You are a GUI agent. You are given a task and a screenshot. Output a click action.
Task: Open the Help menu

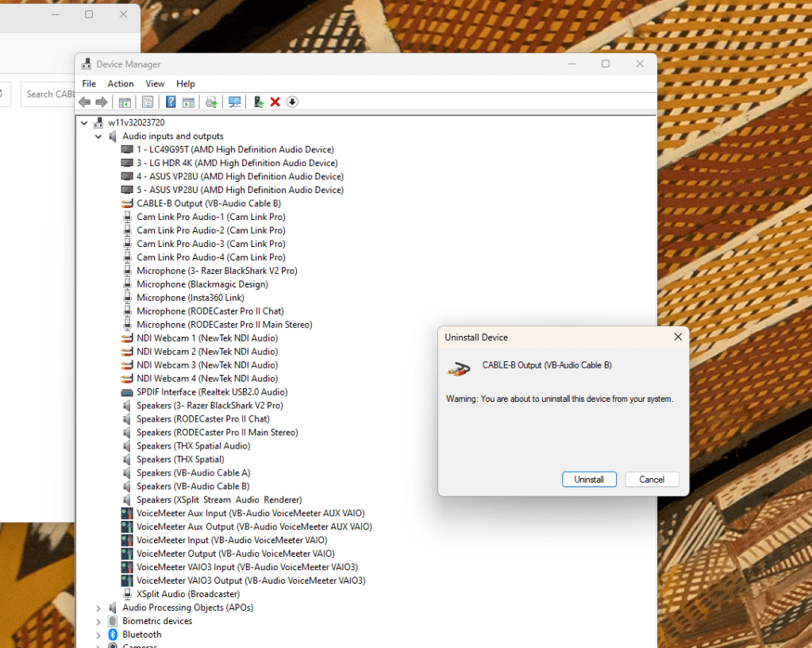click(186, 83)
